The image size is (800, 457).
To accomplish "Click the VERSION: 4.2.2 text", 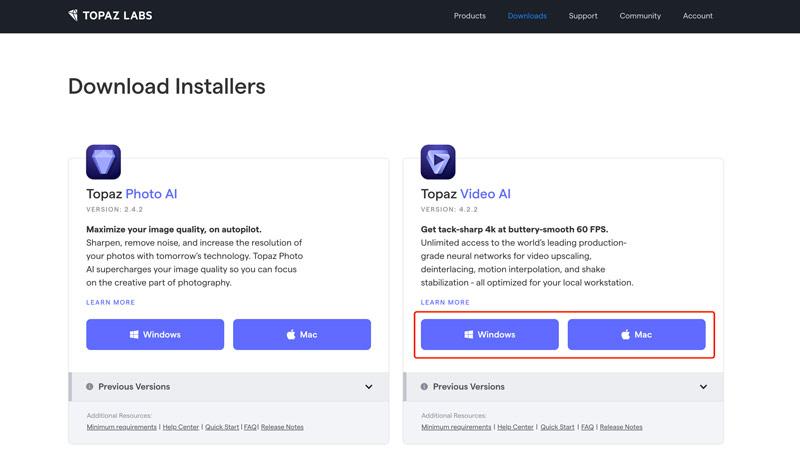I will (x=449, y=209).
